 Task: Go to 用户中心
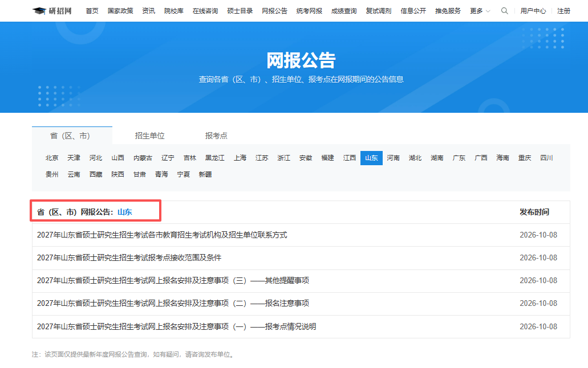(533, 11)
